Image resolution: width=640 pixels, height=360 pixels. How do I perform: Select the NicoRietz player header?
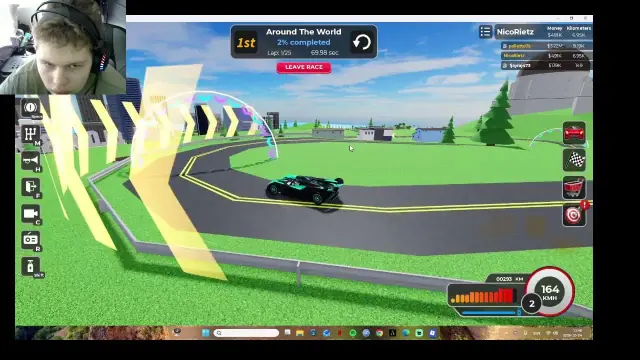point(515,32)
